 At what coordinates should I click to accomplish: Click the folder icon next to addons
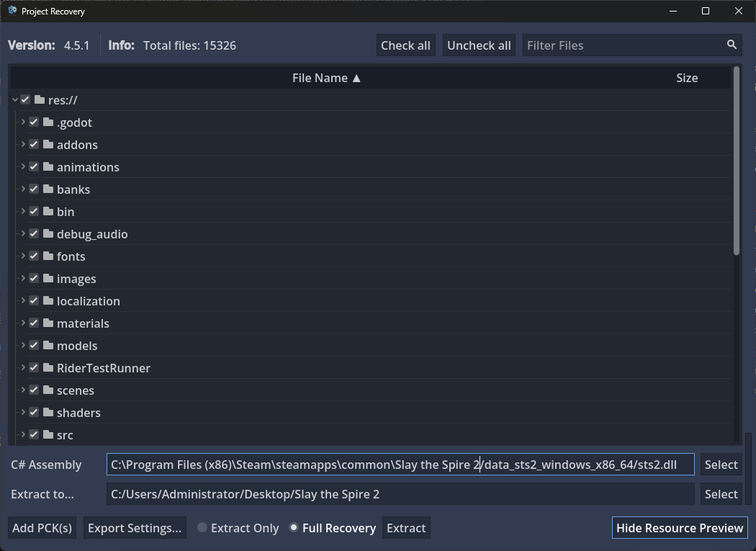click(48, 145)
